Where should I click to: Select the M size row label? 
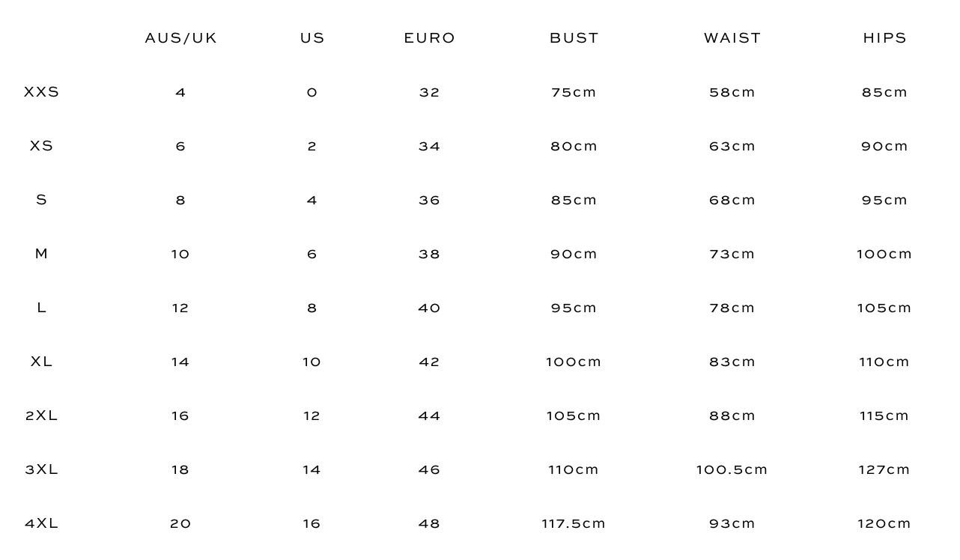(x=41, y=254)
